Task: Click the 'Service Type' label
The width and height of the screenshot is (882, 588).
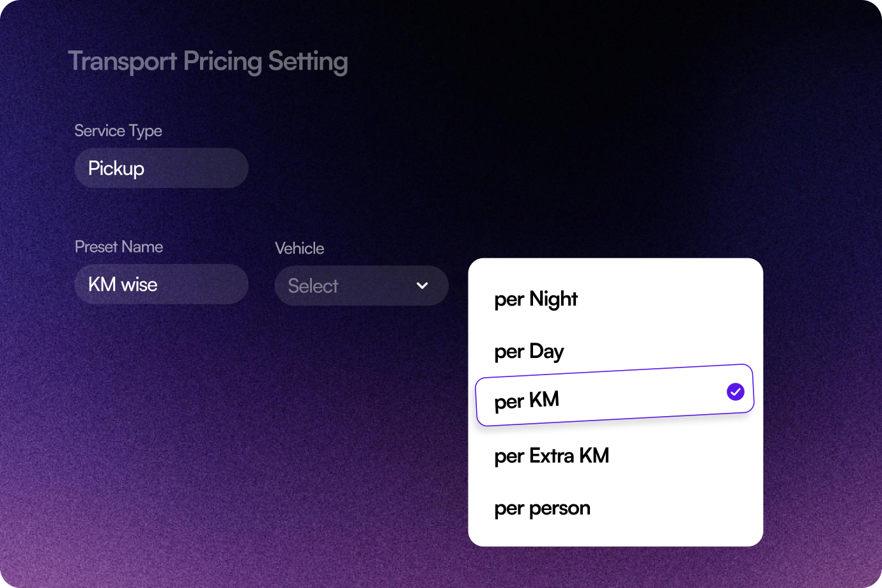Action: pyautogui.click(x=118, y=130)
